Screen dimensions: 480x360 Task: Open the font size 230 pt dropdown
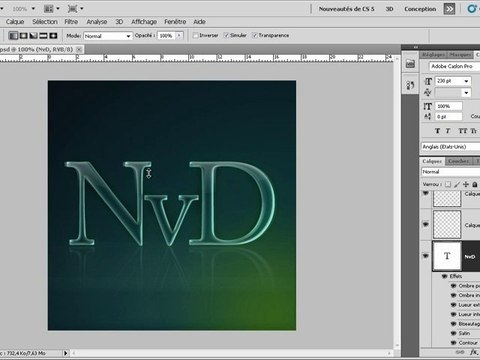click(x=466, y=81)
